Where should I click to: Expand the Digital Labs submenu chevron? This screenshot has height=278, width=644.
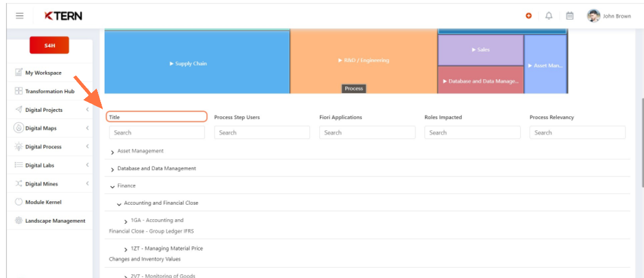pos(87,165)
